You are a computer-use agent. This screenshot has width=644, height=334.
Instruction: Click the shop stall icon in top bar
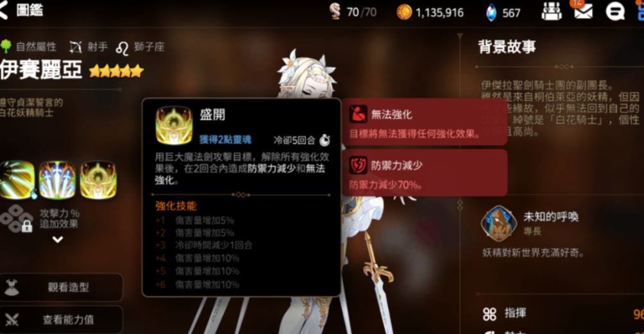click(x=552, y=12)
